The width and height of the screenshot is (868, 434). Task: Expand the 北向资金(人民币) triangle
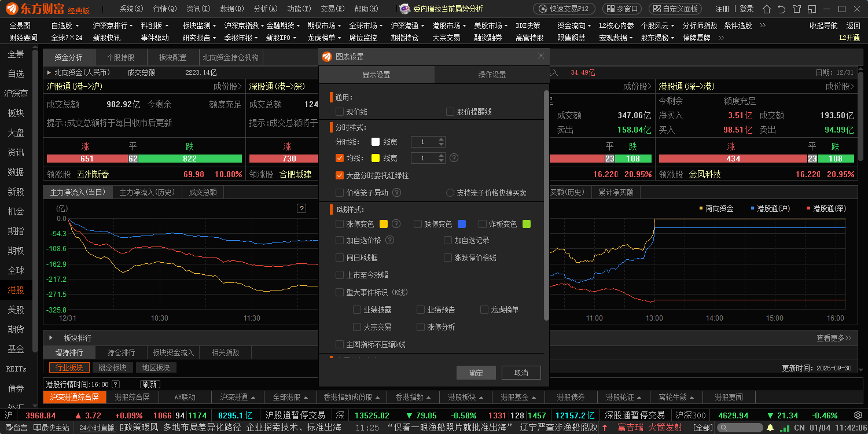49,72
